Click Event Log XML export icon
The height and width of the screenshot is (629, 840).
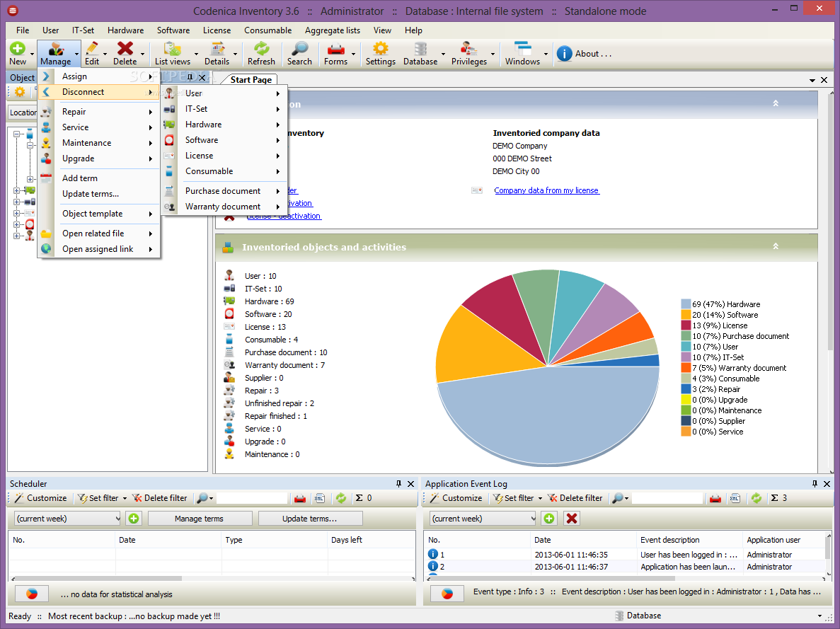pyautogui.click(x=735, y=498)
